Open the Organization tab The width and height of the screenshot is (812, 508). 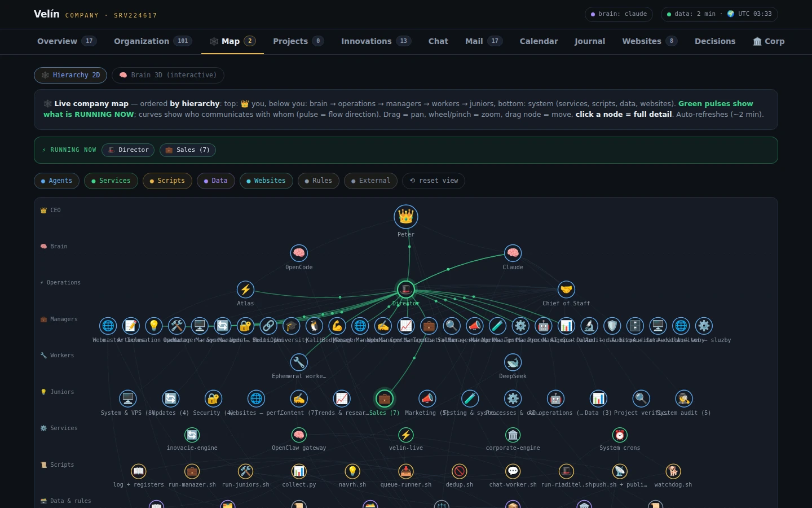point(153,41)
